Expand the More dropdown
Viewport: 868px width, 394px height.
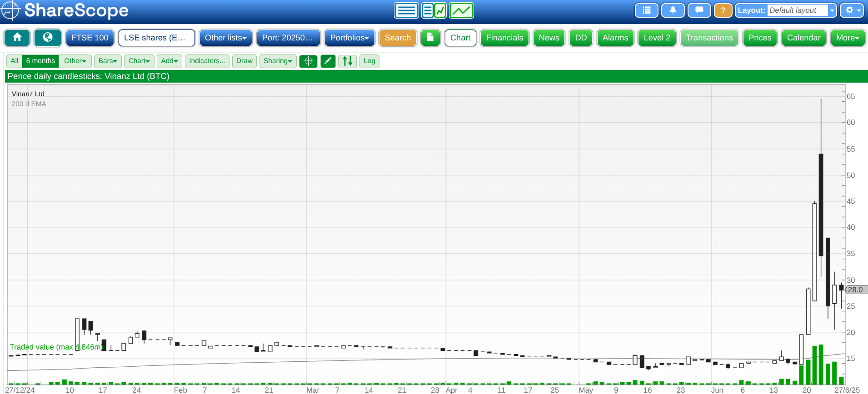(x=848, y=38)
